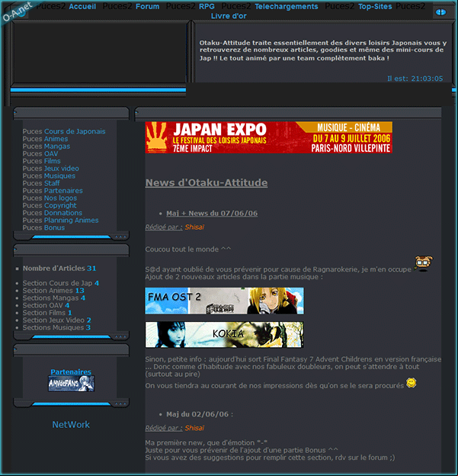The width and height of the screenshot is (458, 476).
Task: Click the NetWork title
Action: click(71, 425)
